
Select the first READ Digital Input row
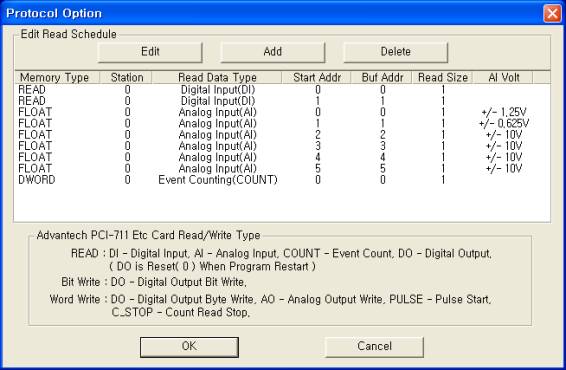282,90
